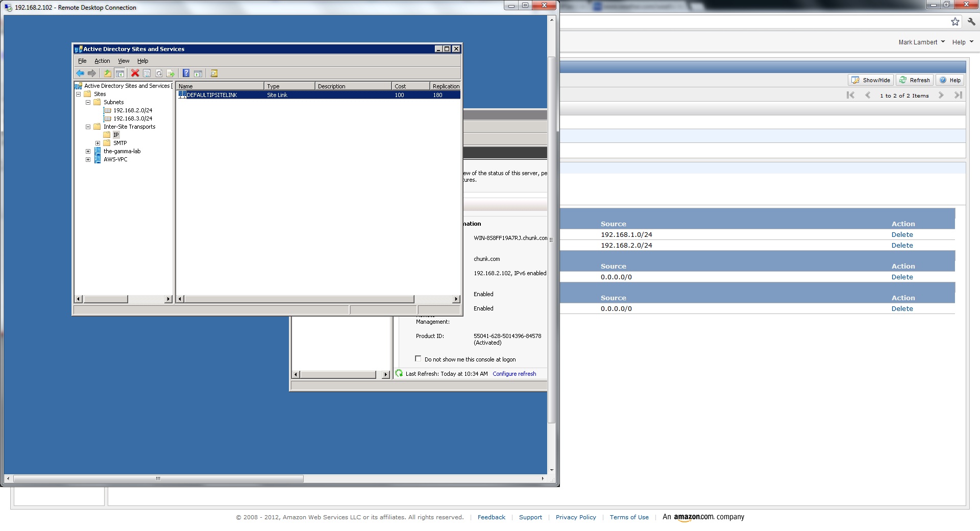This screenshot has width=980, height=531.
Task: Click the Back arrow in the MMC toolbar
Action: 80,74
